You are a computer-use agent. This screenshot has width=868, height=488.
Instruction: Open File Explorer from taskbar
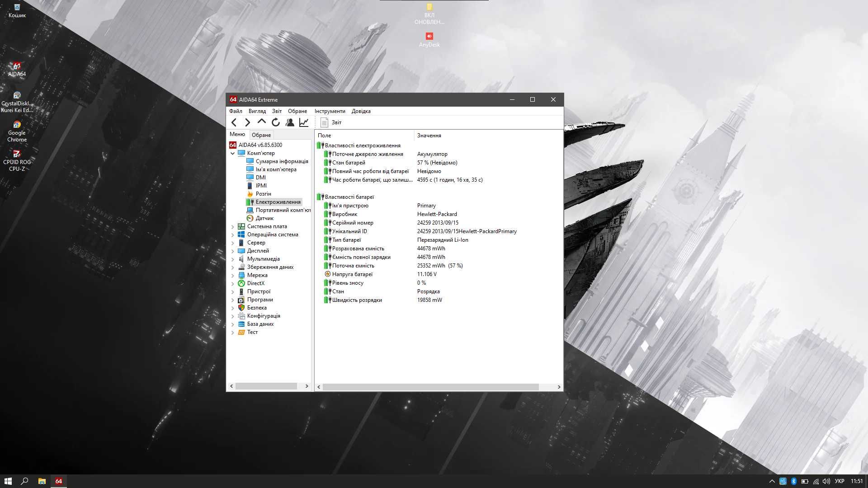[x=42, y=481]
